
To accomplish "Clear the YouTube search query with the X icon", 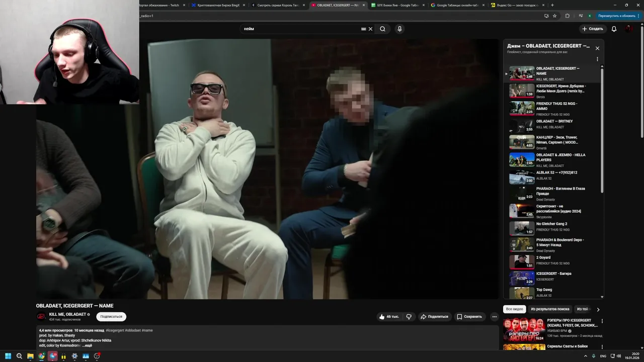I will 371,29.
